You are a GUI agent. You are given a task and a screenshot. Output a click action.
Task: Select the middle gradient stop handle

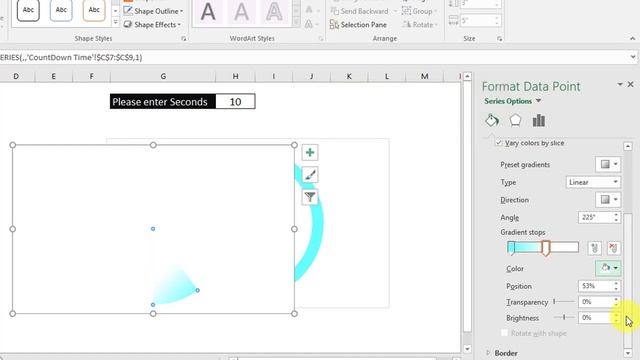point(546,248)
